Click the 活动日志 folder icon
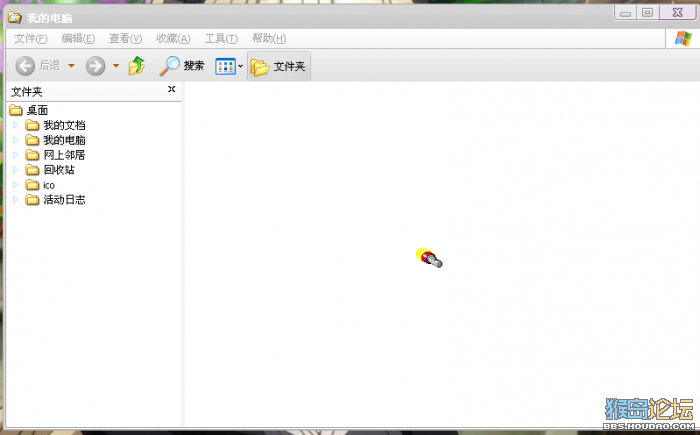Image resolution: width=700 pixels, height=435 pixels. click(x=32, y=200)
